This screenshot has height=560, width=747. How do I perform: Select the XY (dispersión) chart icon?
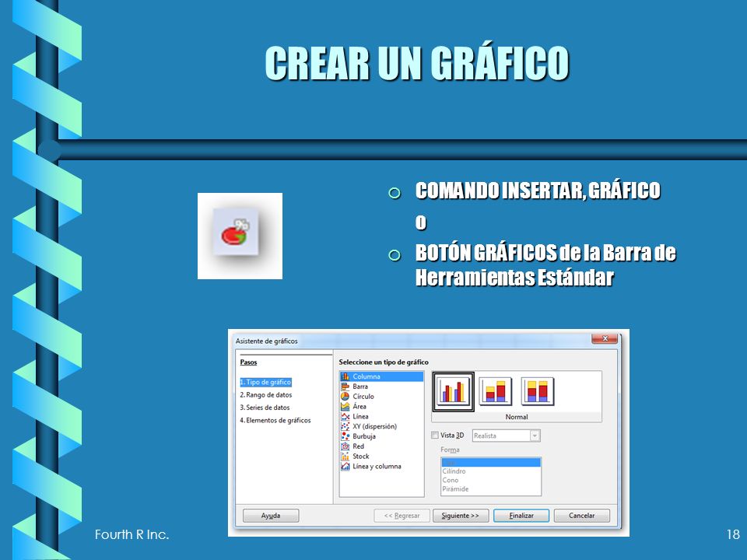pos(345,427)
